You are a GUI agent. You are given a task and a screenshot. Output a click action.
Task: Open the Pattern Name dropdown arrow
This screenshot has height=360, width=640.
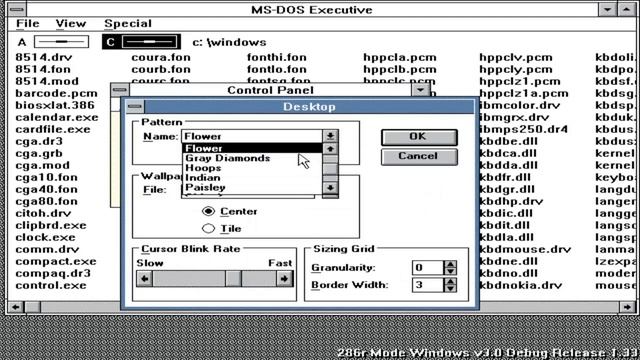point(330,136)
